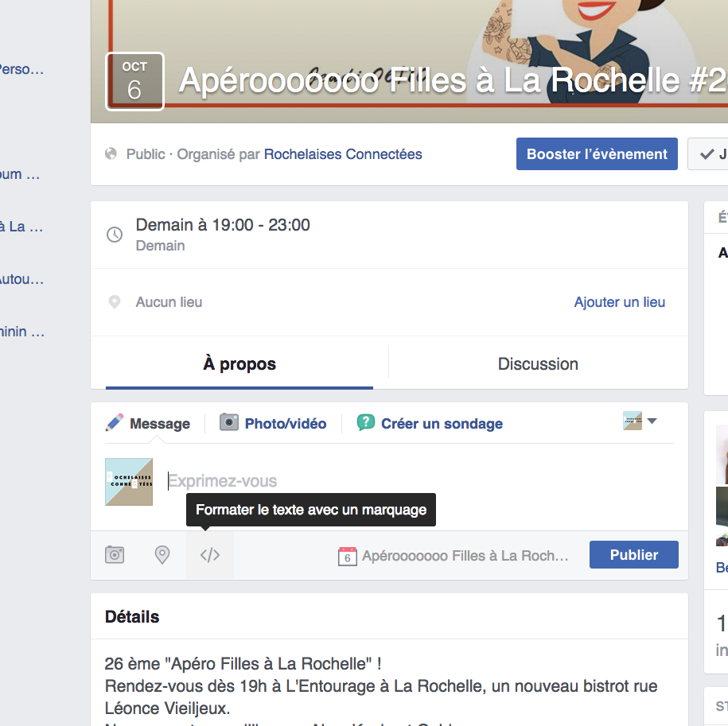This screenshot has height=726, width=728.
Task: Click the clock icon next to event time
Action: point(115,235)
